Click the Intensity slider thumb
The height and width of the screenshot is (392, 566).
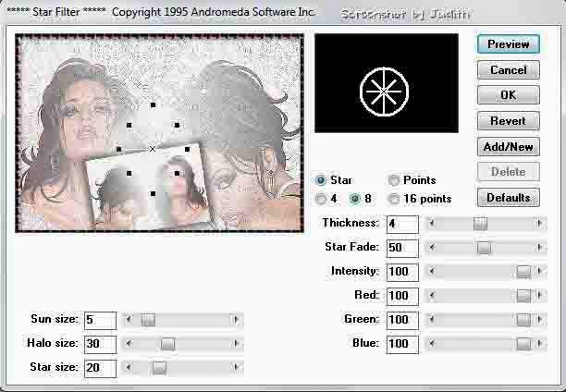pyautogui.click(x=523, y=272)
